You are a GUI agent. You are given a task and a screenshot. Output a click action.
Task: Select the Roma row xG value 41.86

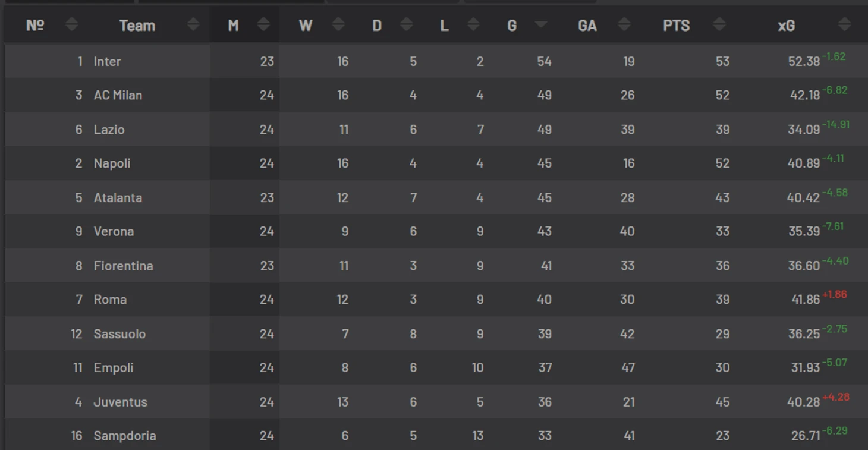click(x=806, y=300)
